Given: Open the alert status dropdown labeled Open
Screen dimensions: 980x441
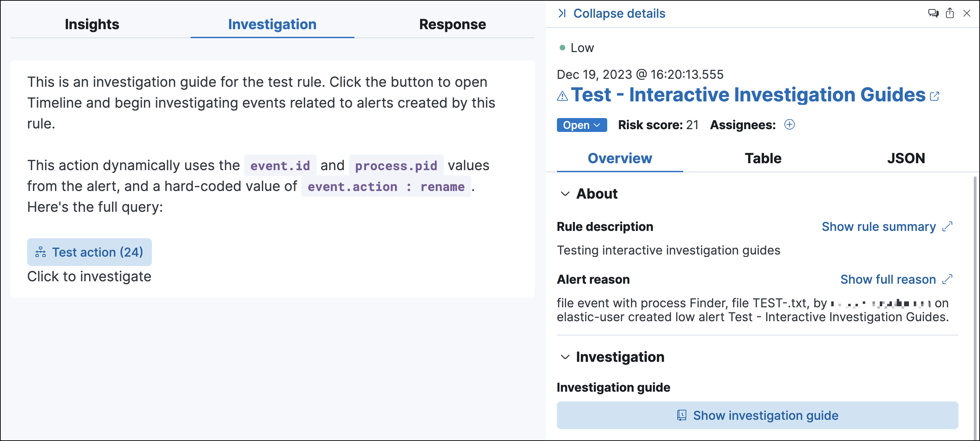Looking at the screenshot, I should [x=581, y=125].
